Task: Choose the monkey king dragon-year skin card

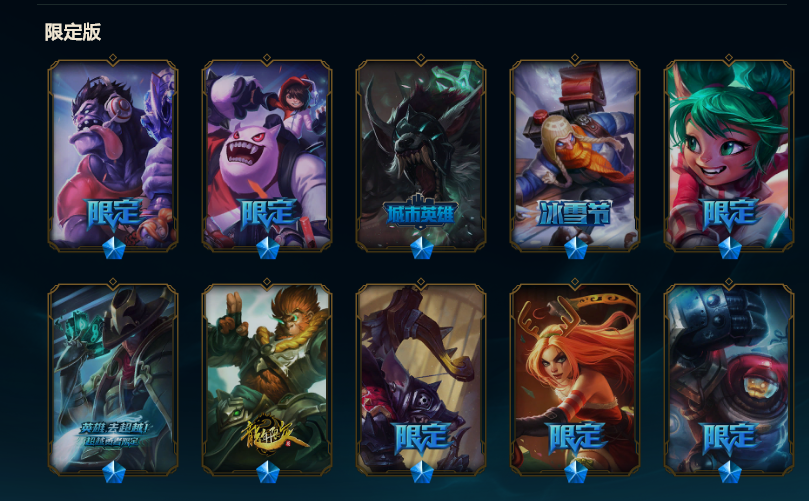Action: point(267,379)
